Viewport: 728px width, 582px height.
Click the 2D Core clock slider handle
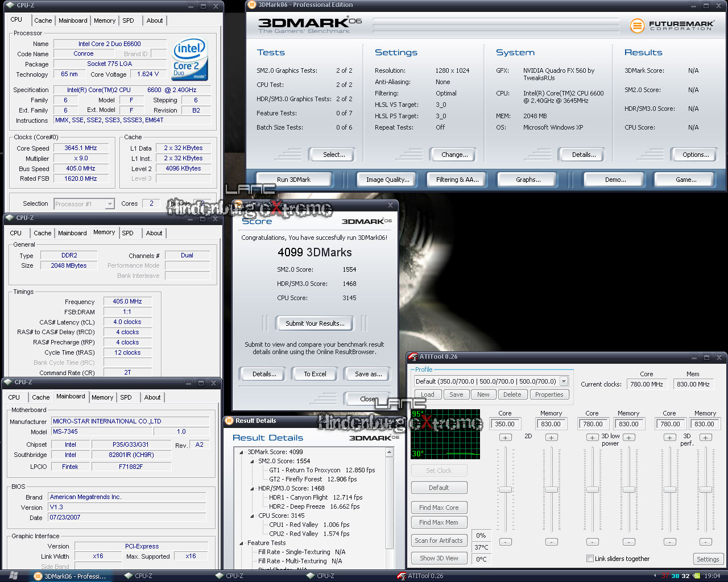[x=505, y=489]
